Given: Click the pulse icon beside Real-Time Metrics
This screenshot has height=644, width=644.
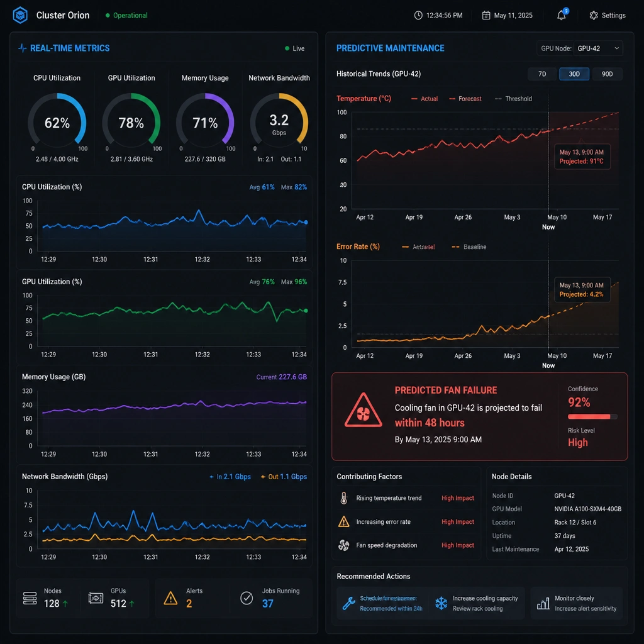Looking at the screenshot, I should (x=23, y=48).
